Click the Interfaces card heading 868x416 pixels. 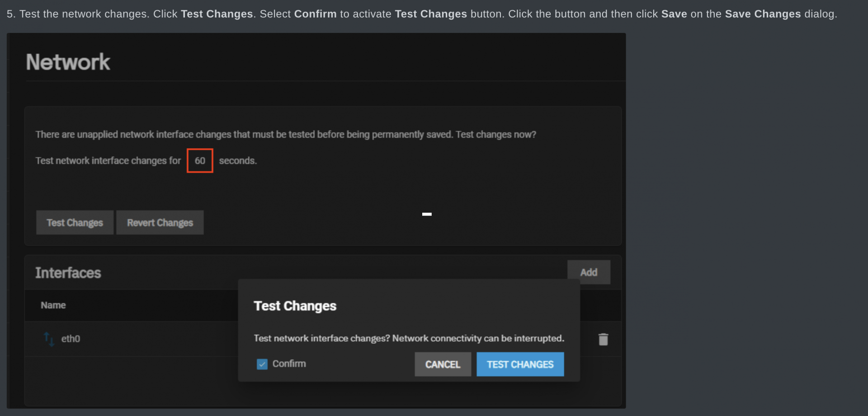68,273
